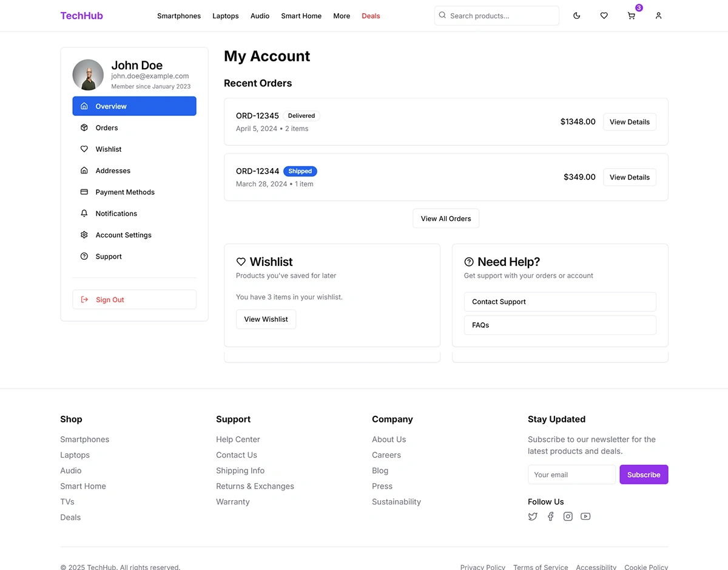Click the Your email input field
The width and height of the screenshot is (728, 570).
pos(571,475)
